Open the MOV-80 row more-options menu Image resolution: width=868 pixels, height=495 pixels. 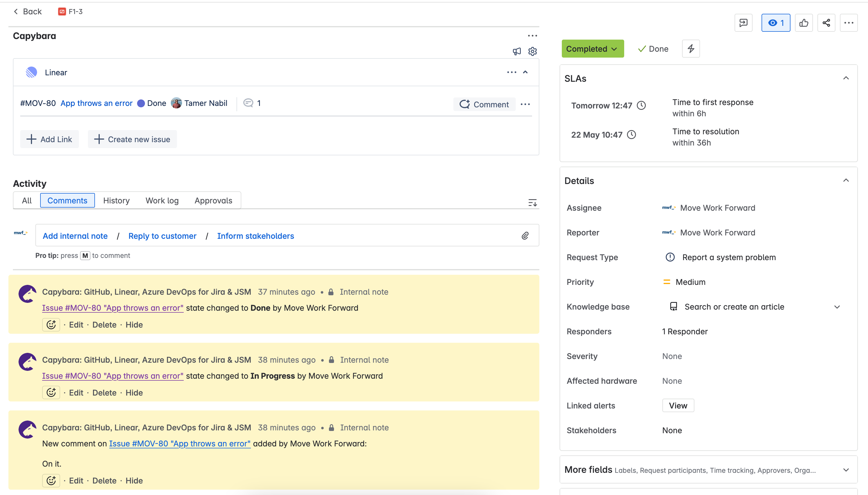[525, 105]
